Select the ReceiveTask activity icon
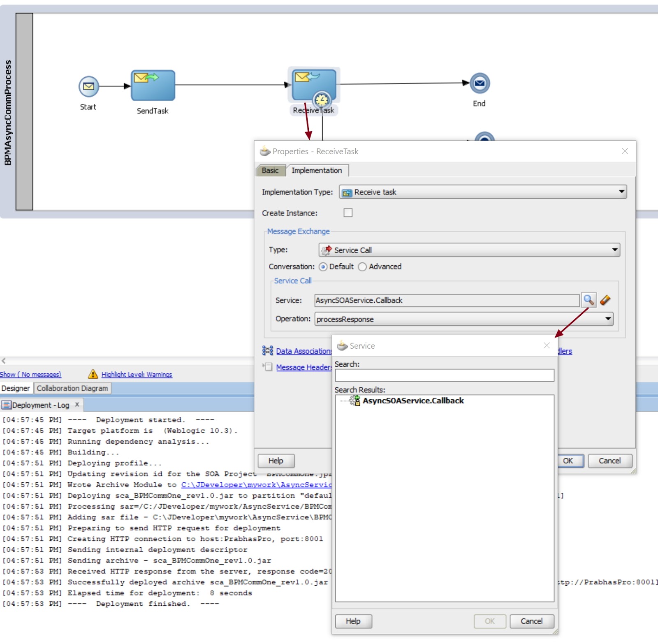 [314, 85]
